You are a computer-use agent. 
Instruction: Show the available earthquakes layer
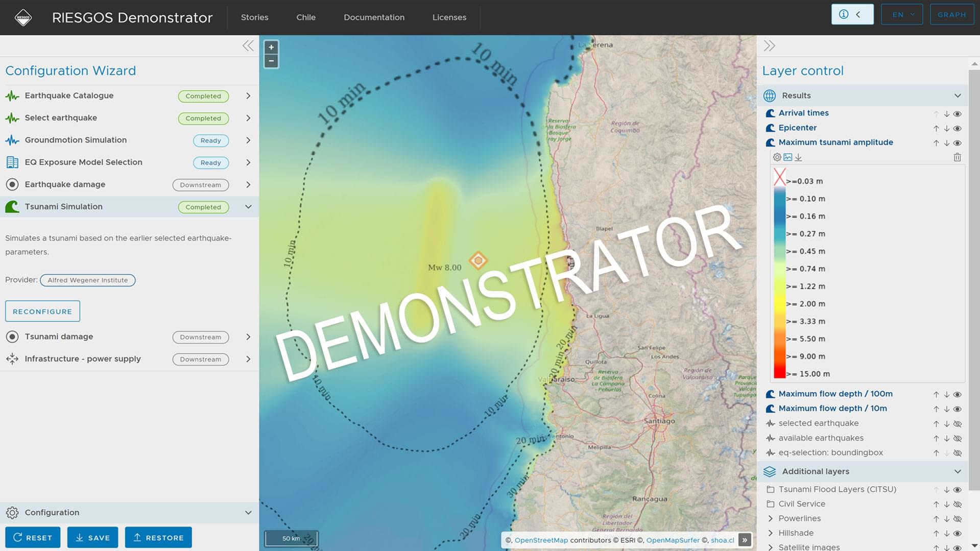click(958, 439)
